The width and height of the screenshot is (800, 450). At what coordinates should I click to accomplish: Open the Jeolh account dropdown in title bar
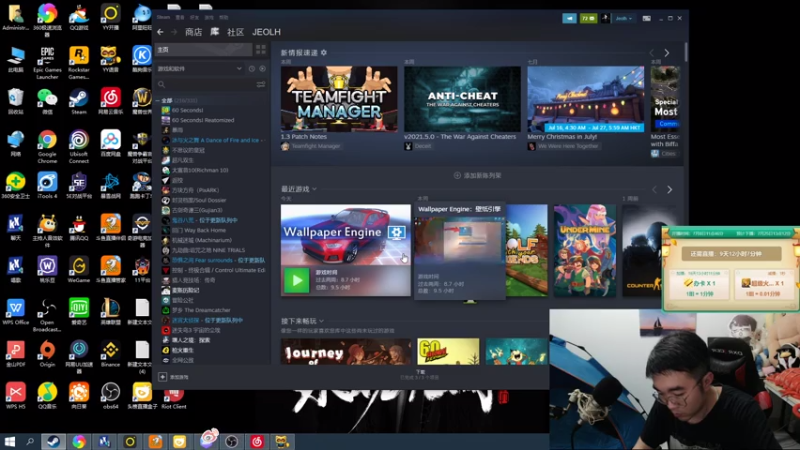pyautogui.click(x=623, y=18)
